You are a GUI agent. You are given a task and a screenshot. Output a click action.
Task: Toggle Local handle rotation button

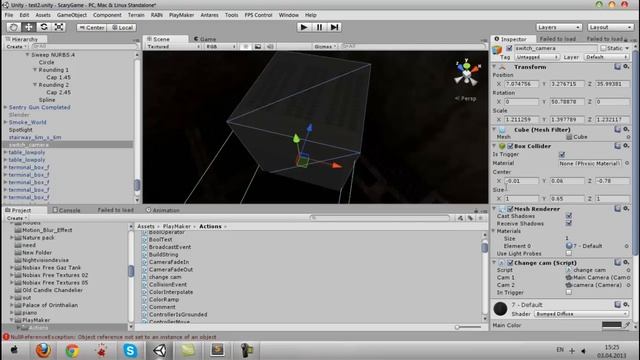[x=122, y=27]
